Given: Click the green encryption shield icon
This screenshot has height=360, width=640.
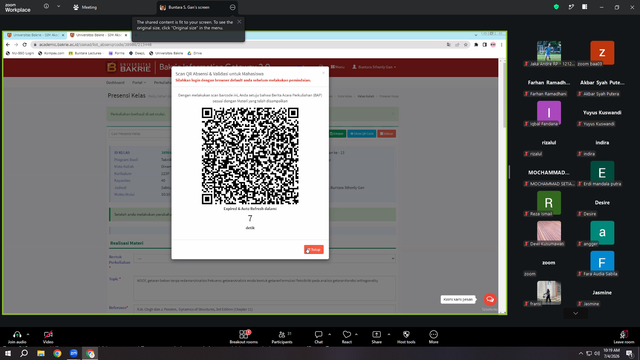Looking at the screenshot, I should point(556,7).
